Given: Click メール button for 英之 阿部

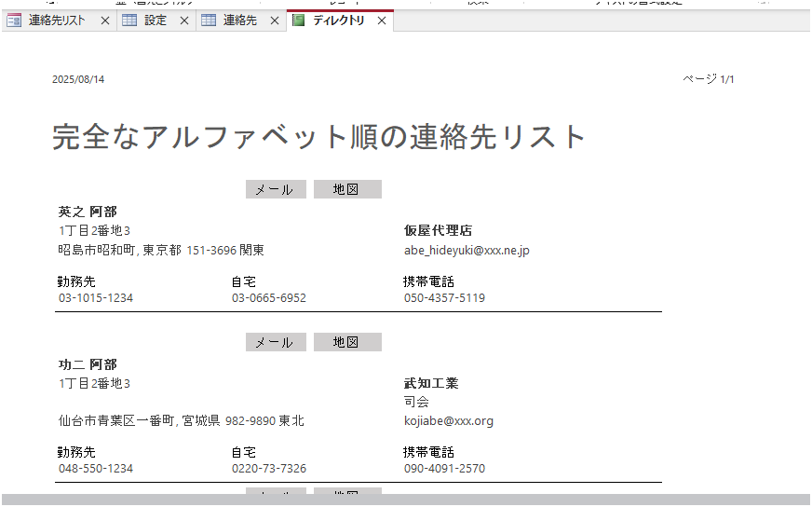Looking at the screenshot, I should (276, 189).
